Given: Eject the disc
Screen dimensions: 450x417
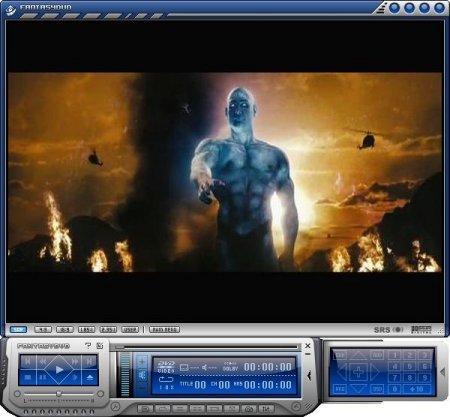Looking at the screenshot, I should (90, 378).
